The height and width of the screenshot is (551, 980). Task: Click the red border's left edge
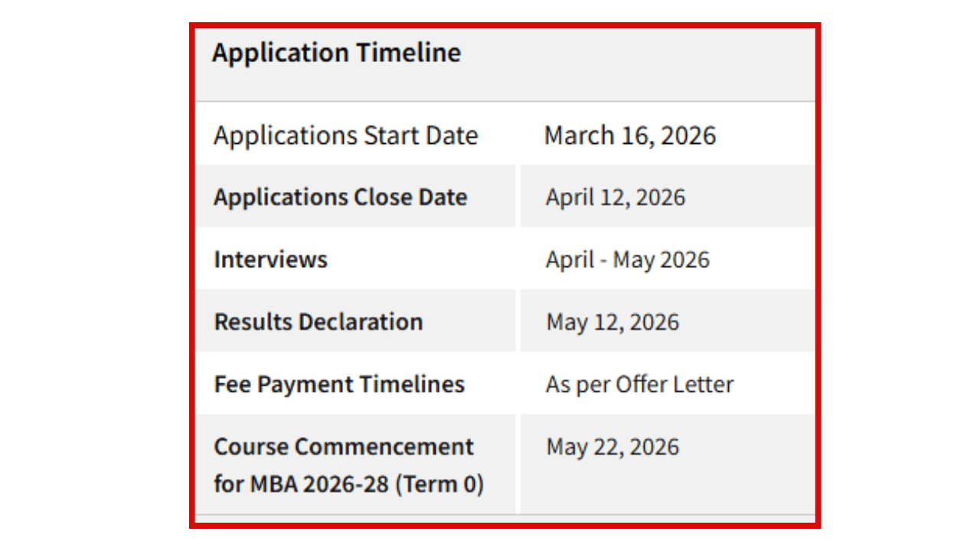192,275
